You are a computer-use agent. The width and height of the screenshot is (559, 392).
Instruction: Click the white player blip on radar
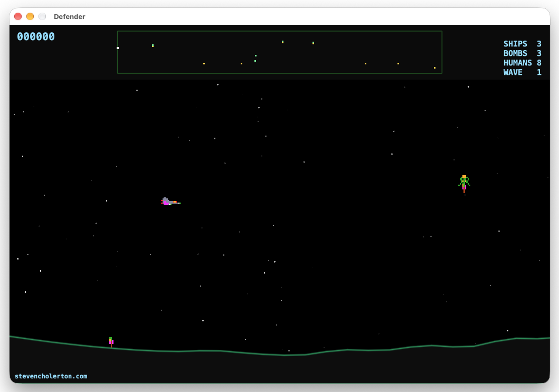point(118,48)
